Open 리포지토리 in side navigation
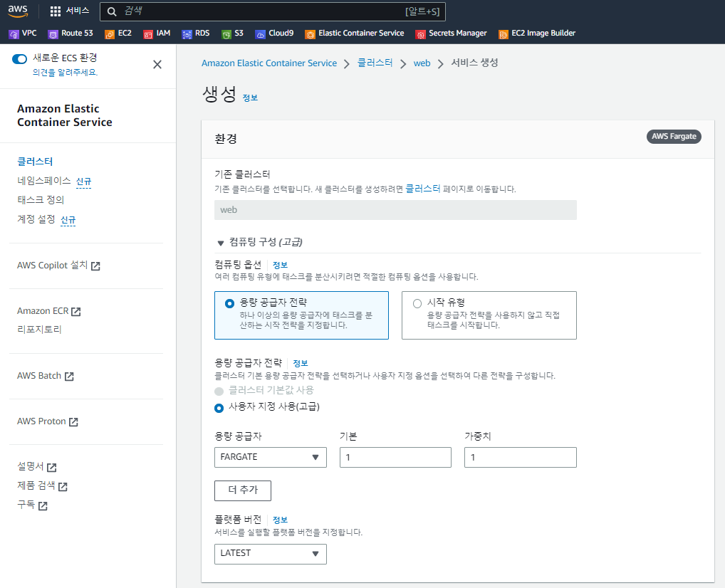Image resolution: width=725 pixels, height=588 pixels. [x=39, y=329]
